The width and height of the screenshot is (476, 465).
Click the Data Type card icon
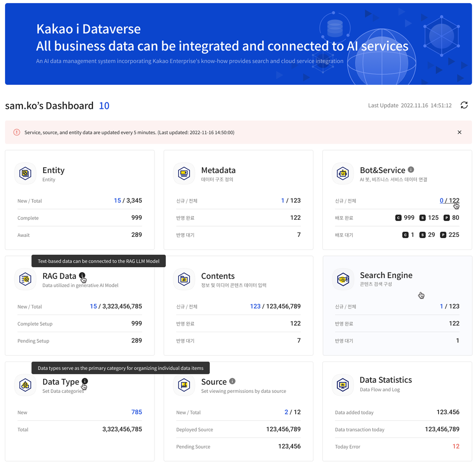25,385
